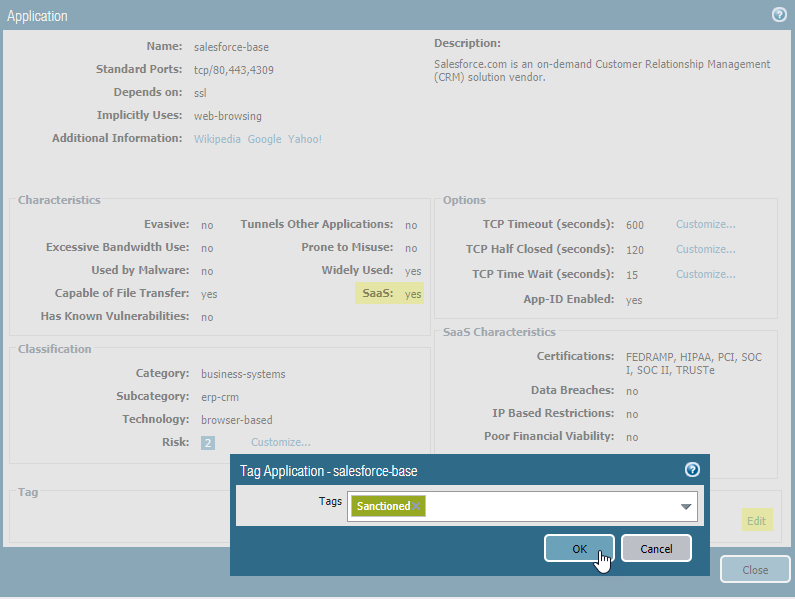
Task: Click the Used by Malware no value
Action: tap(207, 271)
